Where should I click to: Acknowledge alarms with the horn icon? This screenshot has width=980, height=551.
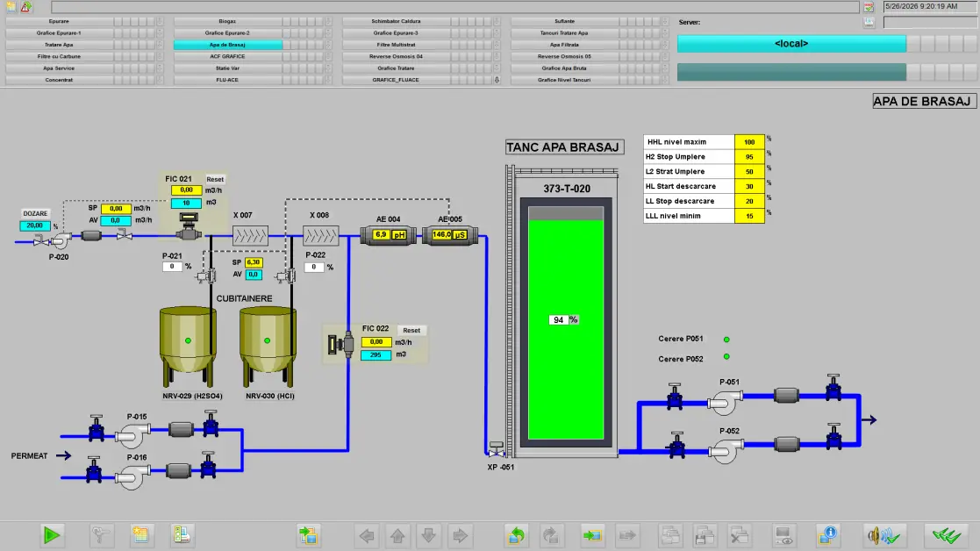point(883,535)
